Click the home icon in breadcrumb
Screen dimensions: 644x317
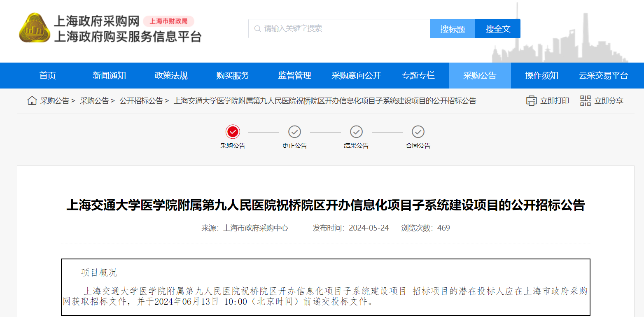[x=32, y=100]
